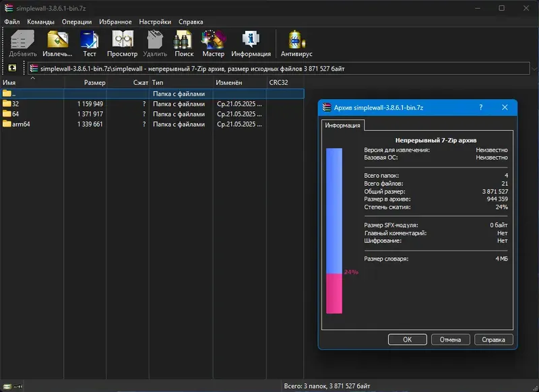Screen dimensions: 539x392
Task: Click the Извлечь (Extract) toolbar icon
Action: [x=57, y=43]
